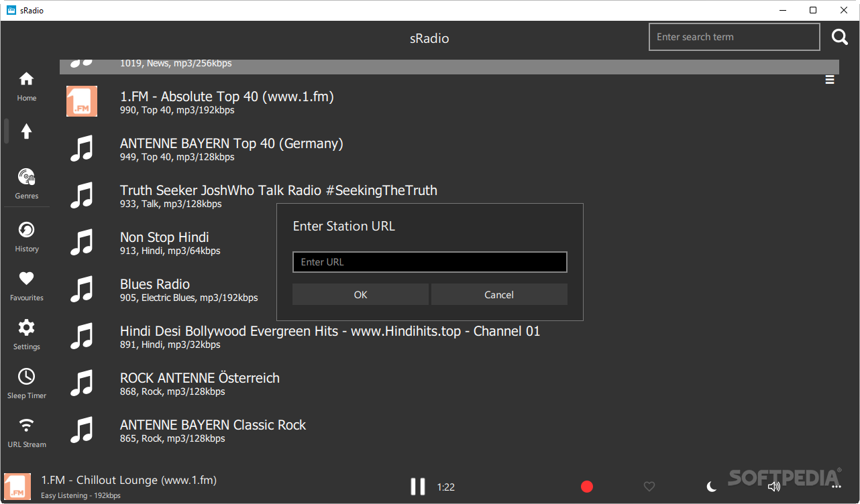Toggle night mode moon icon
This screenshot has width=860, height=504.
tap(712, 487)
